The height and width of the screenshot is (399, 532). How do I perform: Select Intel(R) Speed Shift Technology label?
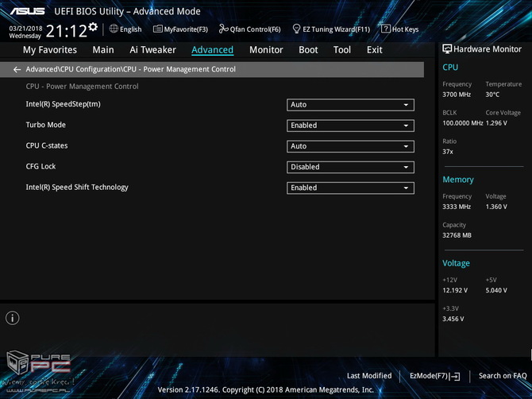click(77, 188)
